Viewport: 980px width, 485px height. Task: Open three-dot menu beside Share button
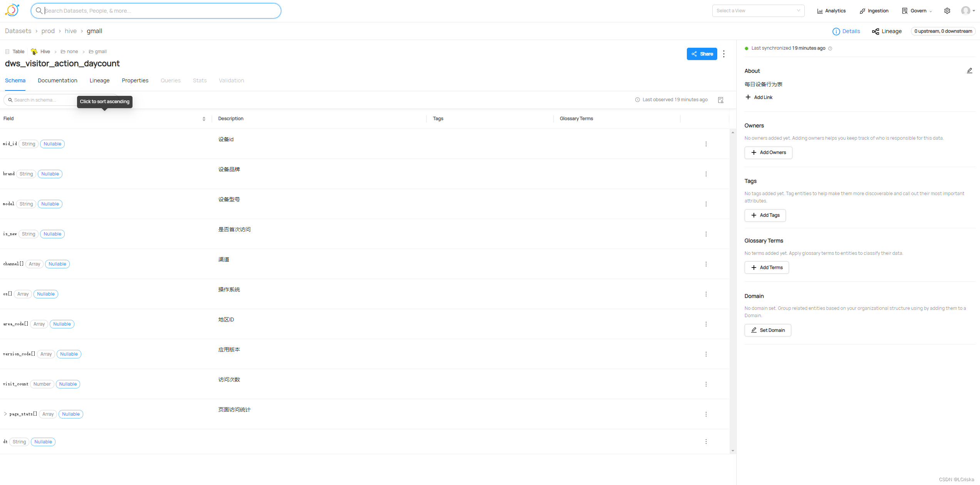(x=724, y=54)
